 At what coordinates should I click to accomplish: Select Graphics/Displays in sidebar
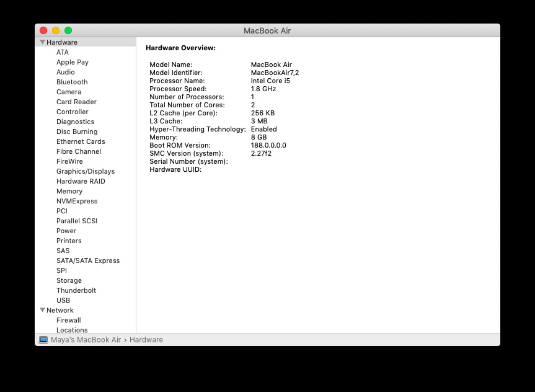click(85, 171)
